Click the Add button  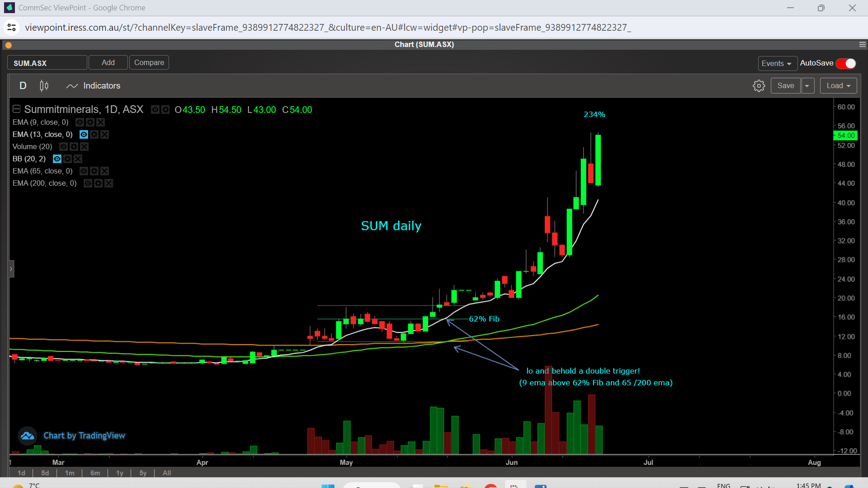(108, 62)
